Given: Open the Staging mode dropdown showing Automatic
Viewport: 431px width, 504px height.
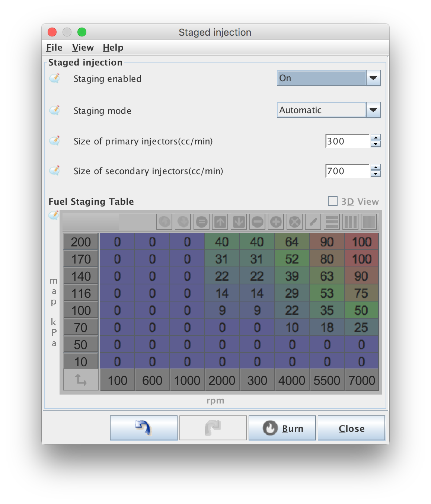Looking at the screenshot, I should (x=329, y=110).
